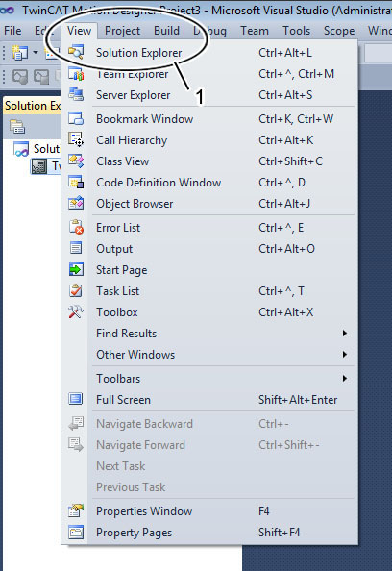Click the Server Explorer icon
The height and width of the screenshot is (571, 392).
click(x=76, y=94)
